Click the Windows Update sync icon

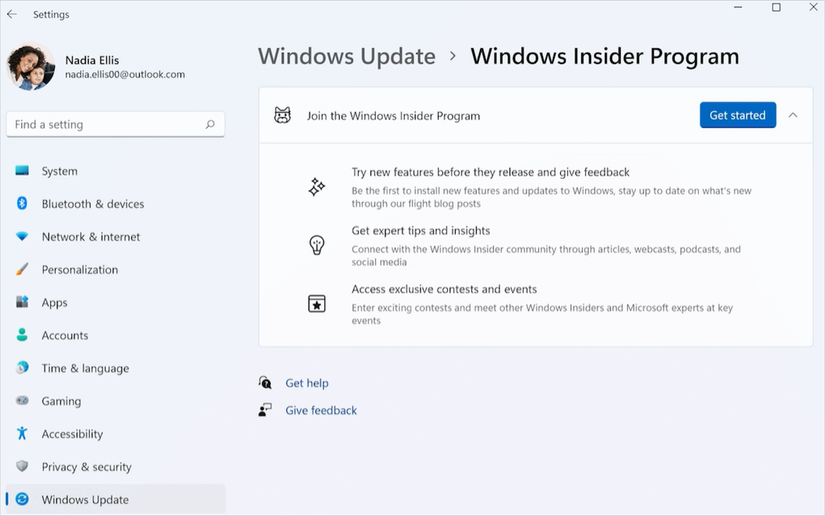[x=22, y=499]
